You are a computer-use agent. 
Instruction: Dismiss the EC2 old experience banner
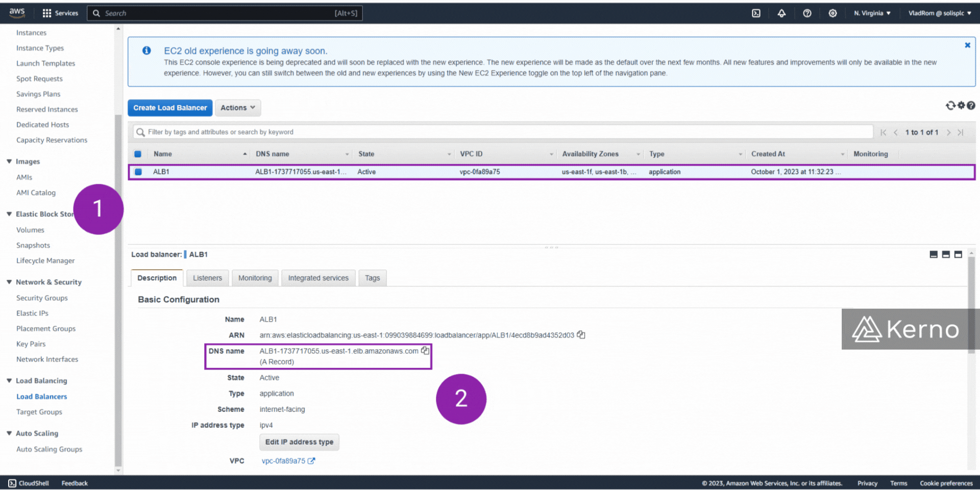967,45
